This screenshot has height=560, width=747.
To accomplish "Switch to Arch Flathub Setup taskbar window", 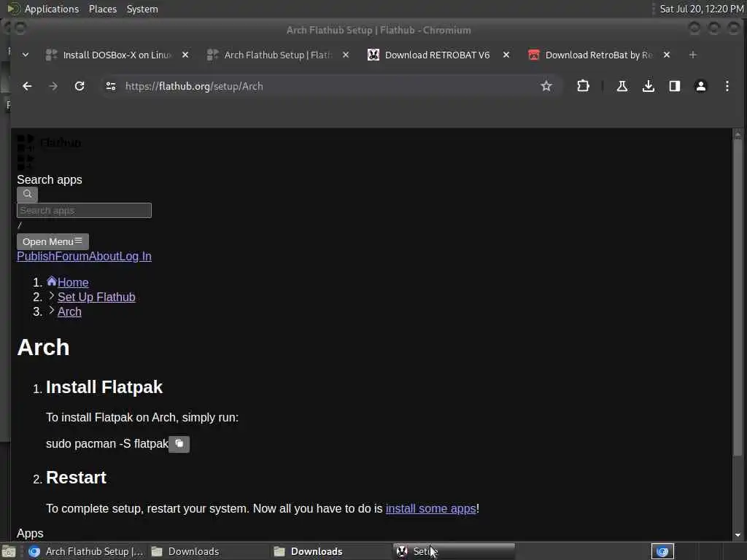I will 86,551.
